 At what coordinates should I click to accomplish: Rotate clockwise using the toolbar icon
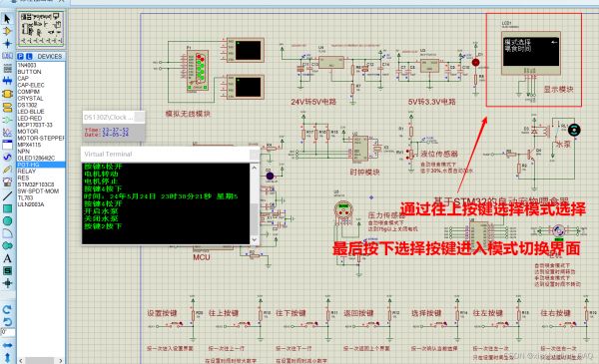pyautogui.click(x=7, y=309)
